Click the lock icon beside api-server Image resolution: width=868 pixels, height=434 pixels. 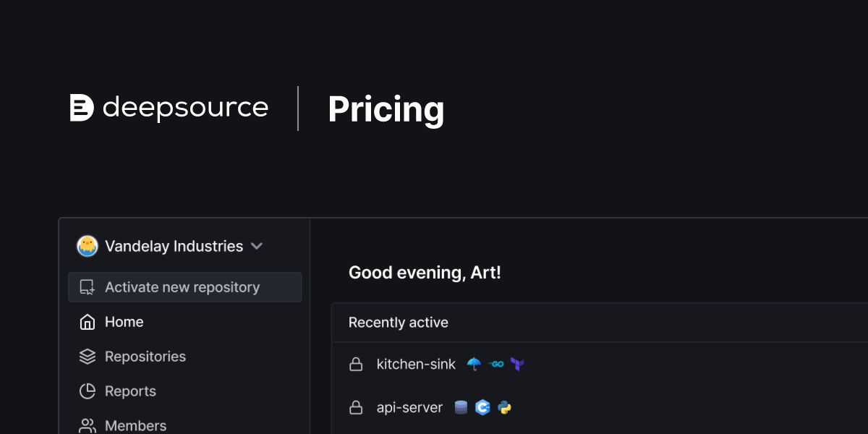(356, 408)
